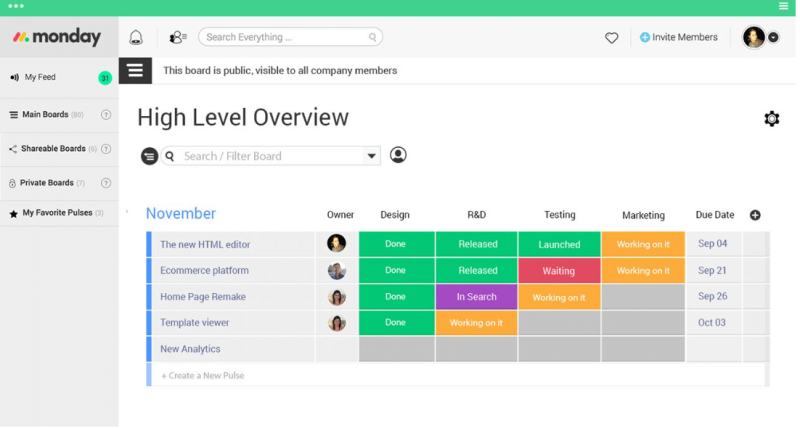Click owner avatar for Ecommerce platform
Viewport: 800px width, 428px height.
337,270
